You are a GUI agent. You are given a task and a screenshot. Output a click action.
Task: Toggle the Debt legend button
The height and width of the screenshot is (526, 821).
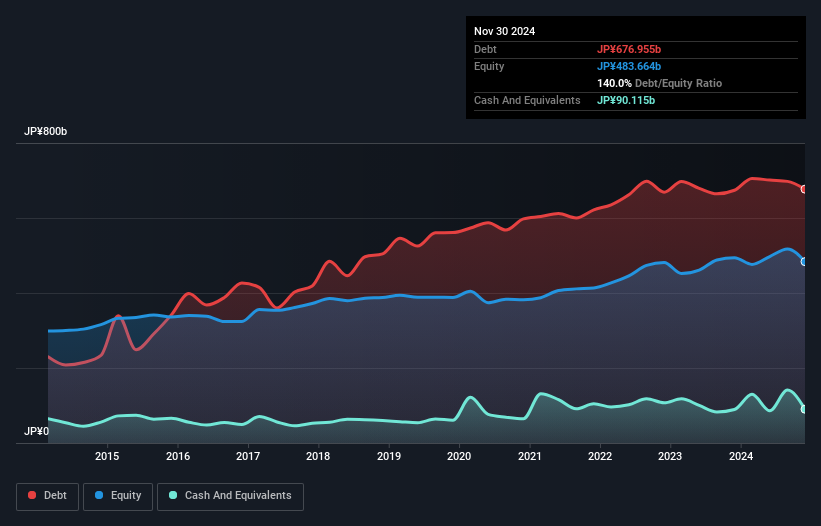[48, 496]
